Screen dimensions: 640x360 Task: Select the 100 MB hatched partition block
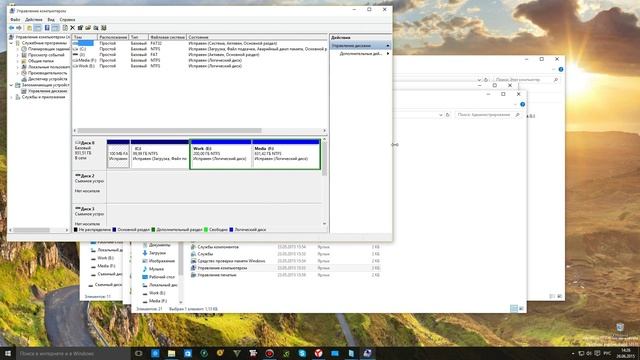(x=118, y=154)
